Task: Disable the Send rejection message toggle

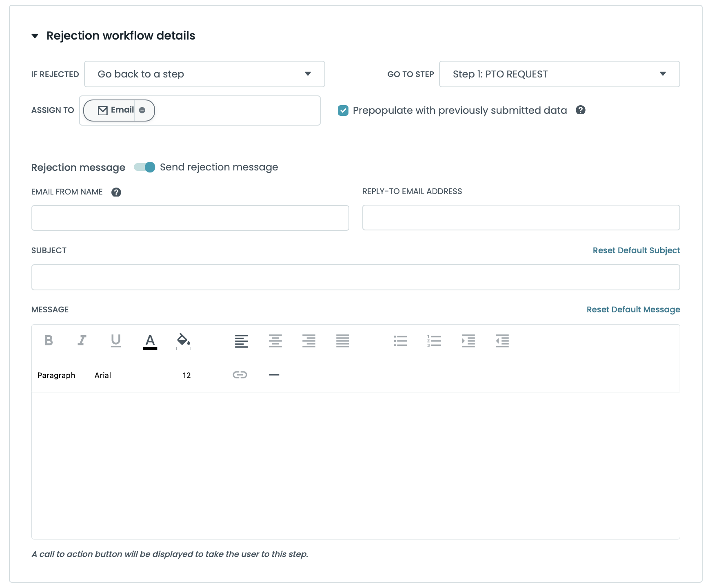Action: tap(145, 167)
